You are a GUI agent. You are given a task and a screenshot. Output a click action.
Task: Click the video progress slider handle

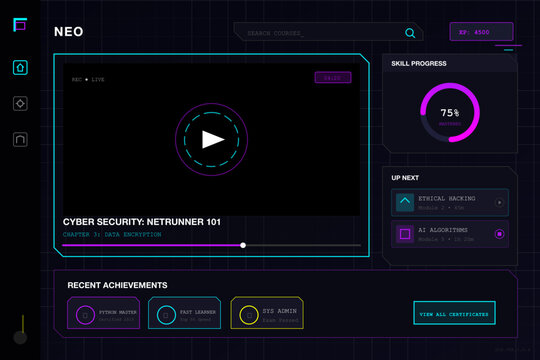[243, 245]
